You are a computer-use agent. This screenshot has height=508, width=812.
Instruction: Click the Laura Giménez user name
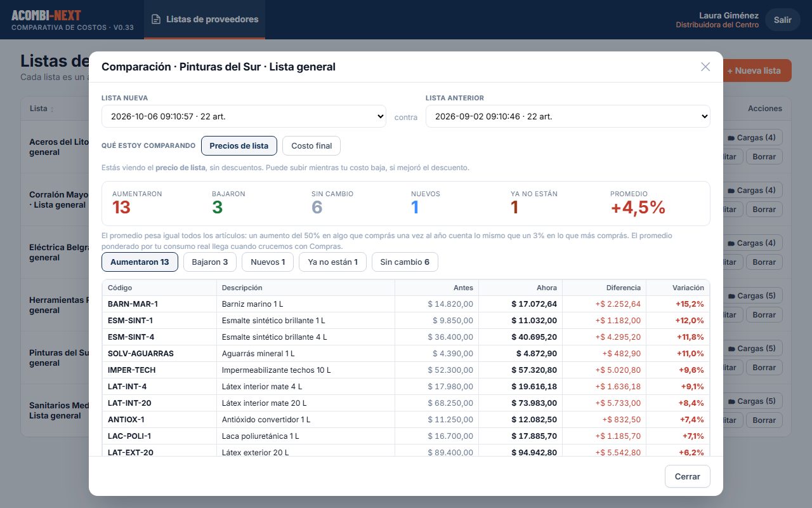(x=729, y=15)
